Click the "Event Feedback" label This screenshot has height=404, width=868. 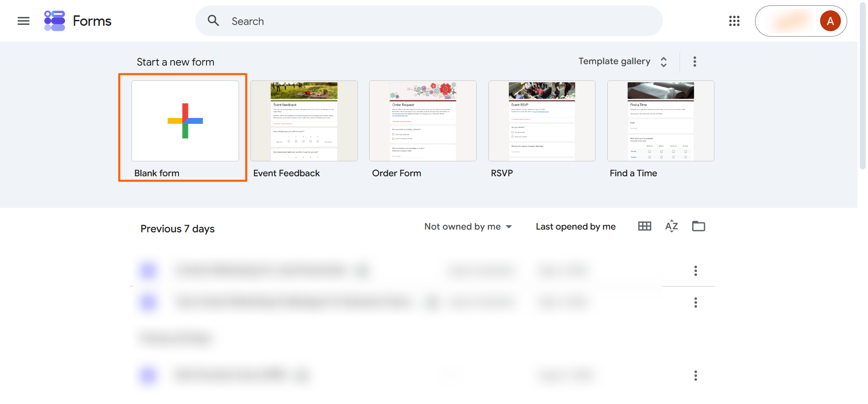click(286, 173)
